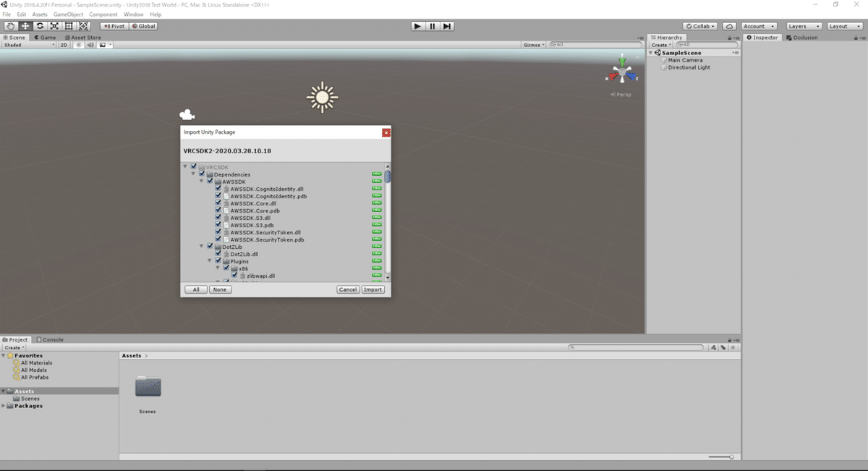Select the Scale tool

point(54,26)
